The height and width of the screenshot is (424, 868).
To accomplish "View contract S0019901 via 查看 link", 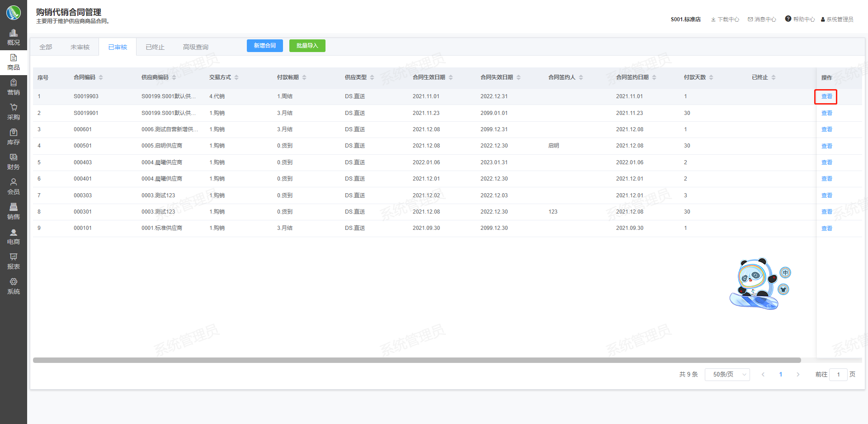I will coord(826,113).
